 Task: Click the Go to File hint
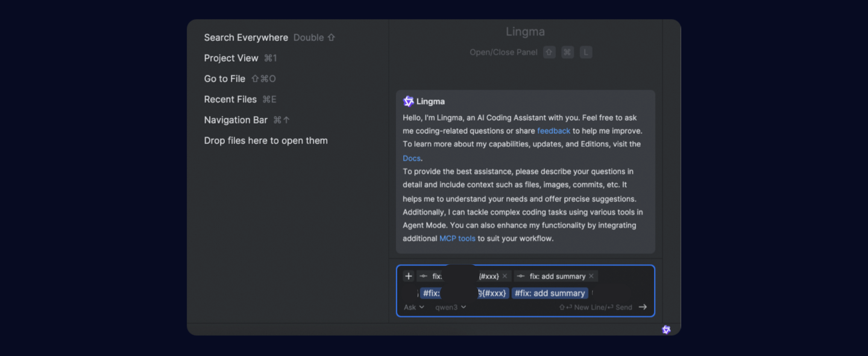tap(225, 79)
